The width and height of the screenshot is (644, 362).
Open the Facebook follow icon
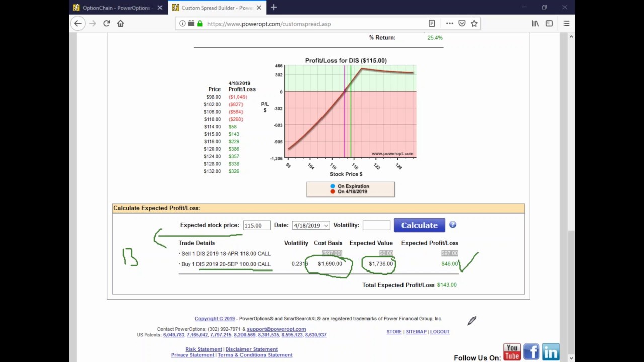coord(531,351)
